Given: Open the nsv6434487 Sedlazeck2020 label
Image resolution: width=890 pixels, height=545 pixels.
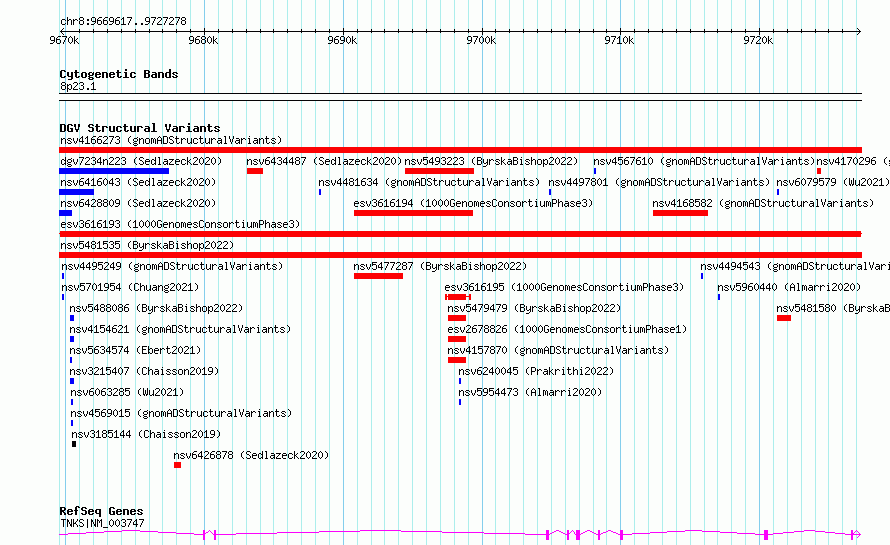Looking at the screenshot, I should click(x=324, y=161).
